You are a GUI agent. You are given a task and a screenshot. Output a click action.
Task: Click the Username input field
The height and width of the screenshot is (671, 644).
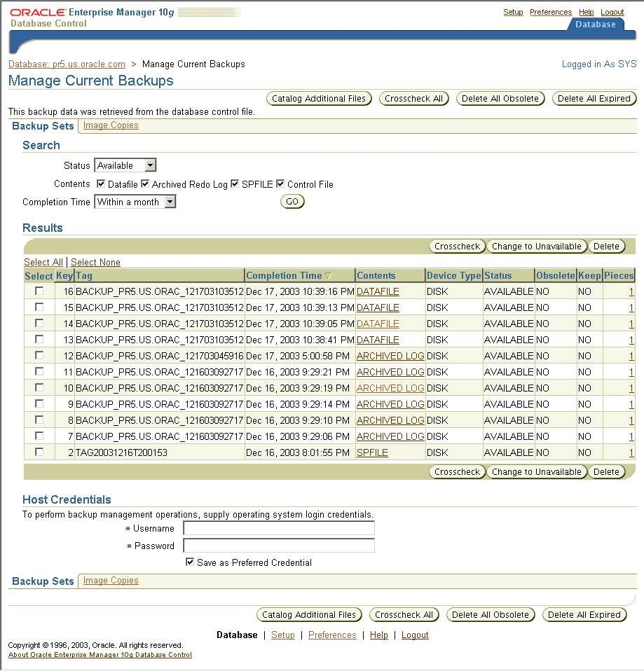click(279, 529)
